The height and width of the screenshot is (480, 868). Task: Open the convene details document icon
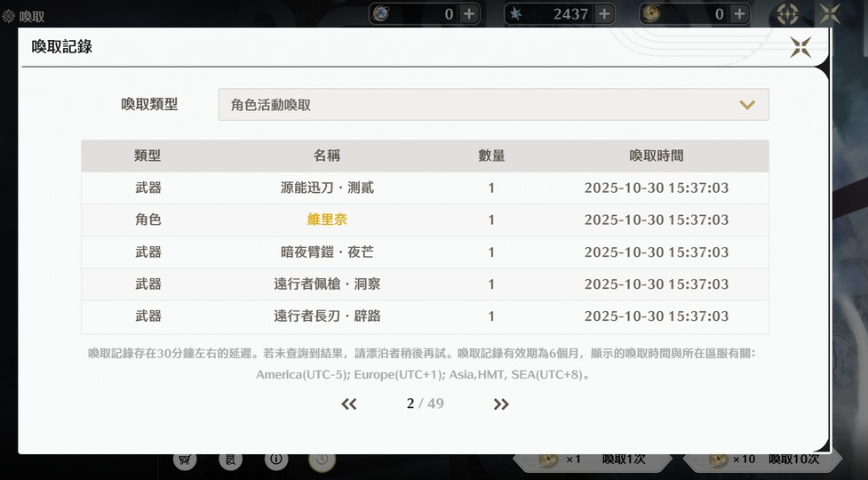[230, 460]
